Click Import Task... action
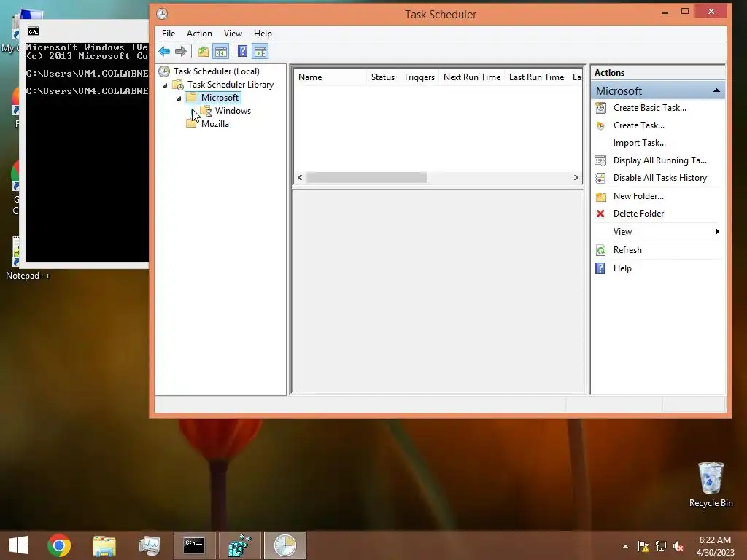This screenshot has width=747, height=560. pyautogui.click(x=639, y=144)
